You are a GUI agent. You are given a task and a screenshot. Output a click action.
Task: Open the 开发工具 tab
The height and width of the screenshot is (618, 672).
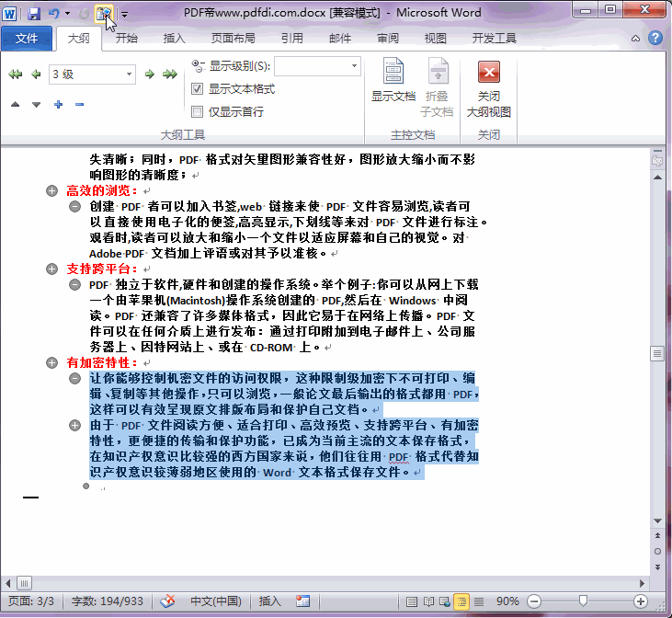(x=494, y=39)
